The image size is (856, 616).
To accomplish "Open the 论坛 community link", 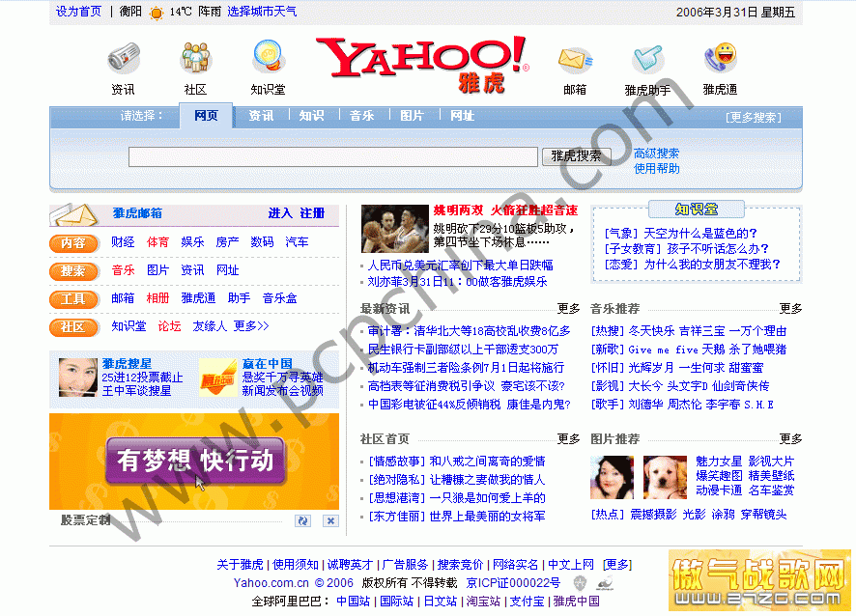I will coord(169,326).
